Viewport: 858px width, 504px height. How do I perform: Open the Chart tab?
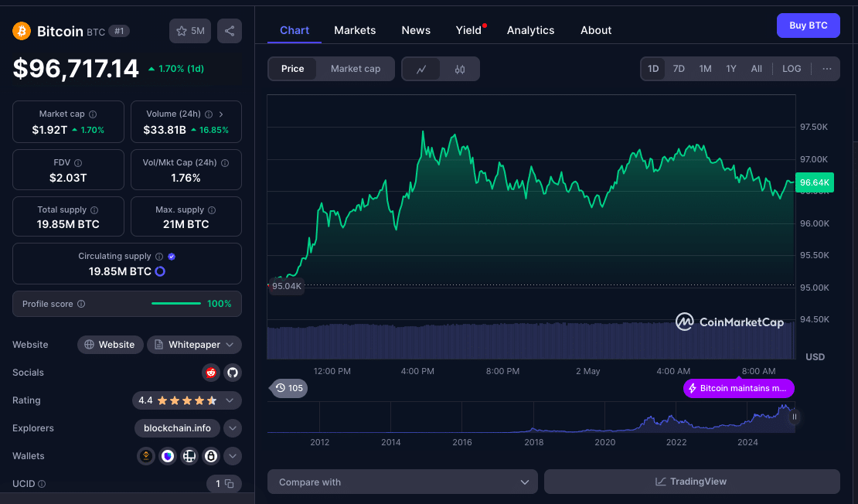(x=295, y=31)
